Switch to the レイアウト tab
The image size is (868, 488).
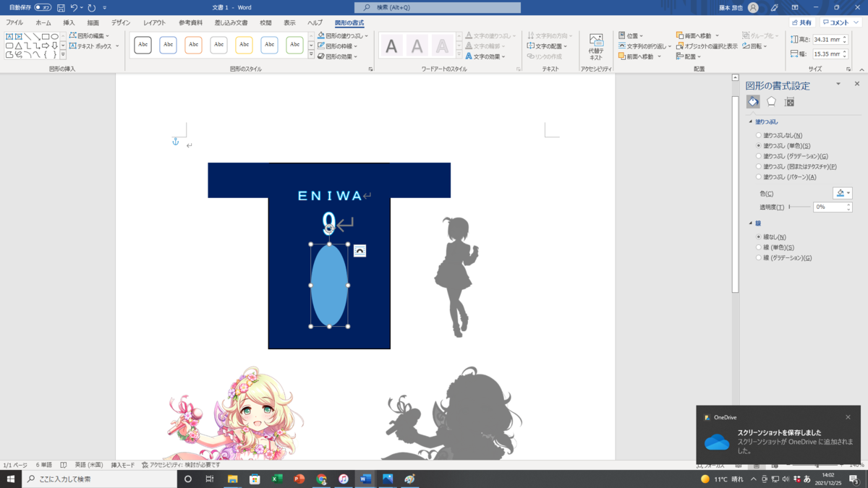pos(154,23)
